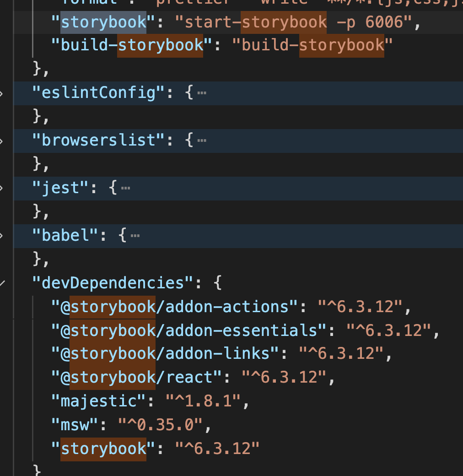Click the ellipsis after browserslist brace
Screen dimensions: 463x476
pyautogui.click(x=202, y=141)
